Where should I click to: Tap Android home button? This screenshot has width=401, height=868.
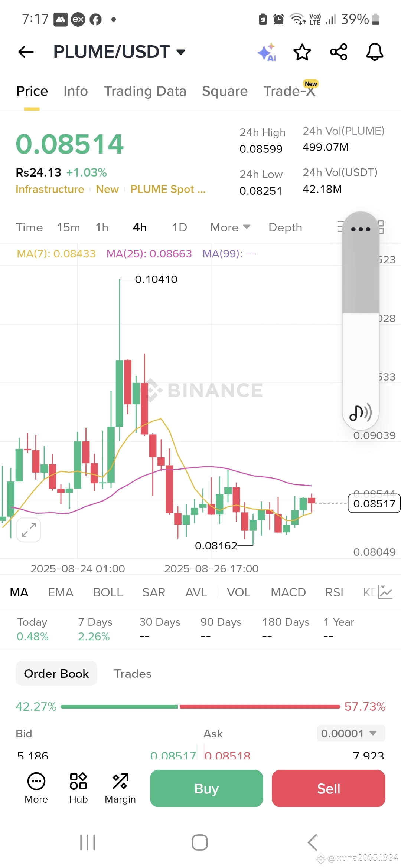[x=200, y=842]
